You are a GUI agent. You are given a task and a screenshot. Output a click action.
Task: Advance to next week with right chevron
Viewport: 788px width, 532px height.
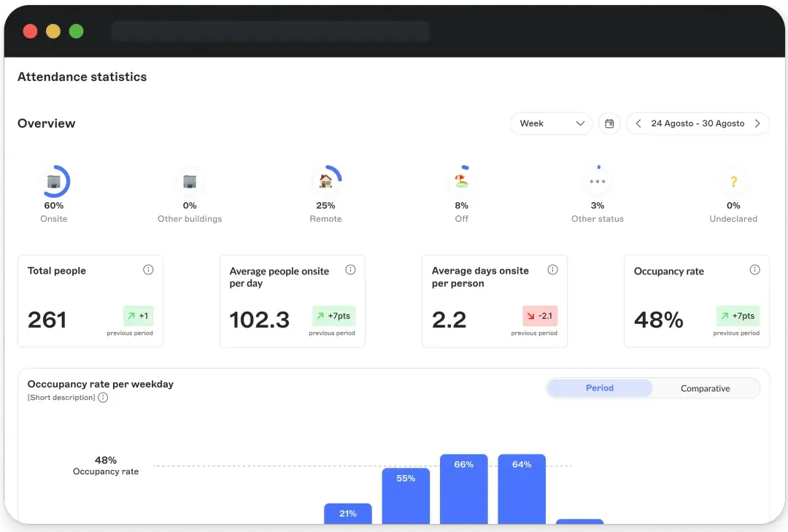(x=757, y=124)
